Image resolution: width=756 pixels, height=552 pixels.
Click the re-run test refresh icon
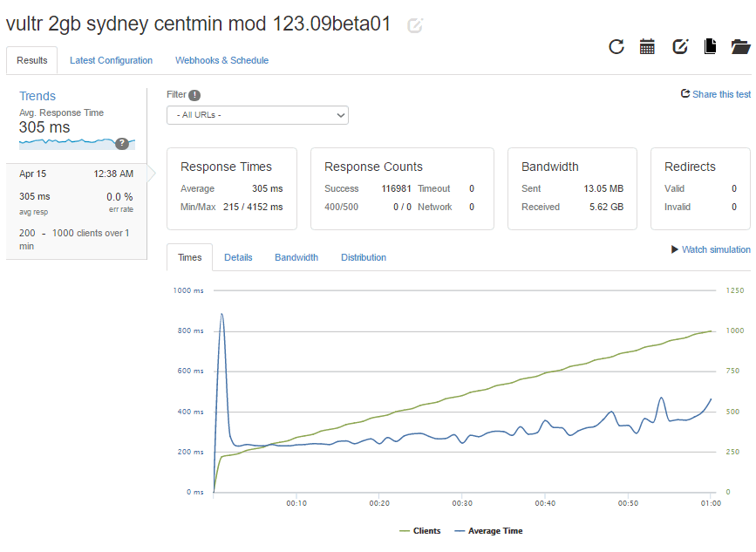point(616,47)
